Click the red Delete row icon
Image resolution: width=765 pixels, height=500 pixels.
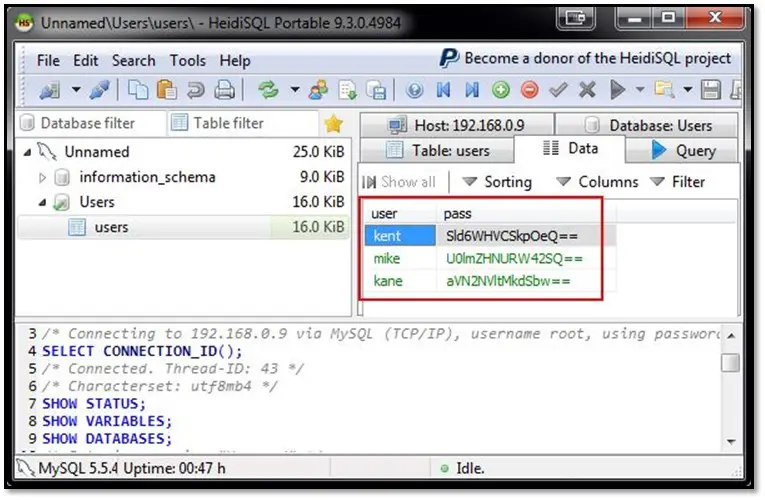(x=529, y=90)
